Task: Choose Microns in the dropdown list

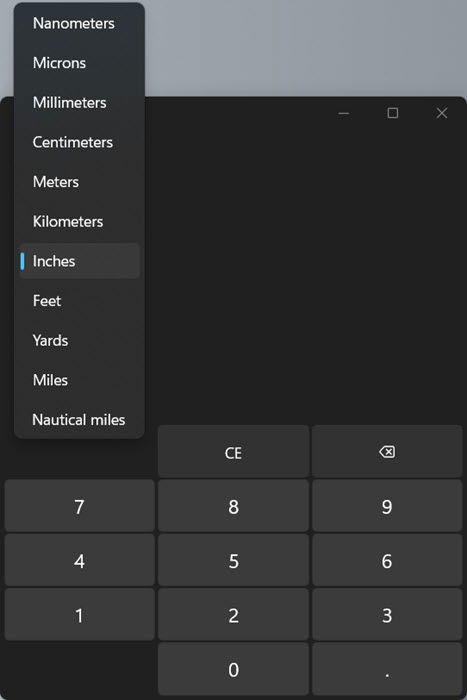Action: [x=79, y=63]
